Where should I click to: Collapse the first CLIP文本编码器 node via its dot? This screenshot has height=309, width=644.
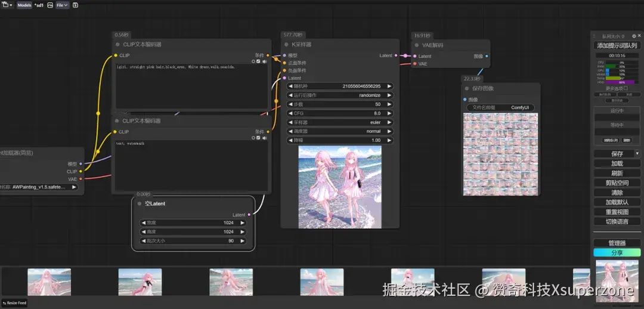(117, 44)
